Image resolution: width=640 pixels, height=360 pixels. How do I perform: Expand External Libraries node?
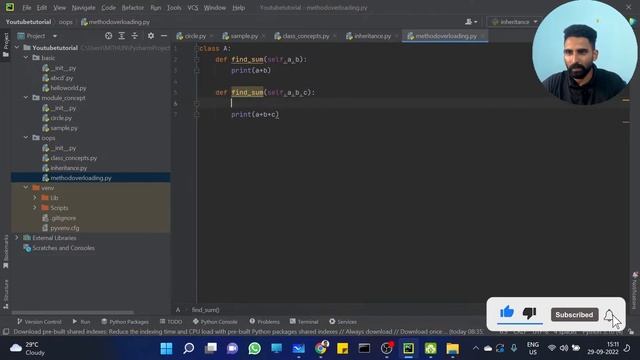pyautogui.click(x=17, y=238)
